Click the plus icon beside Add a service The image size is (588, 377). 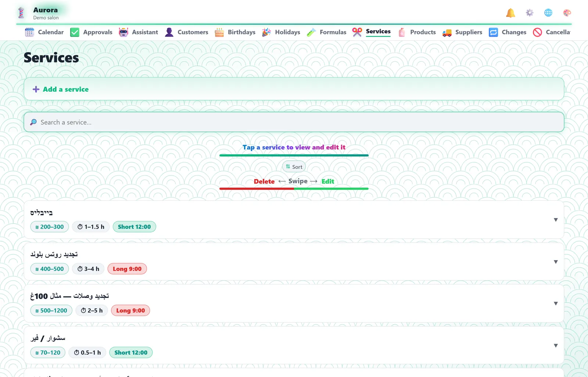pos(36,89)
